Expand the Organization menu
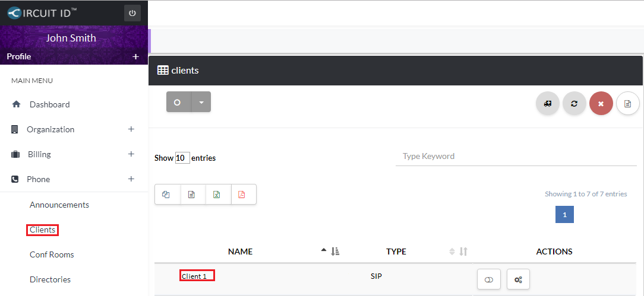This screenshot has width=644, height=296. coord(131,129)
